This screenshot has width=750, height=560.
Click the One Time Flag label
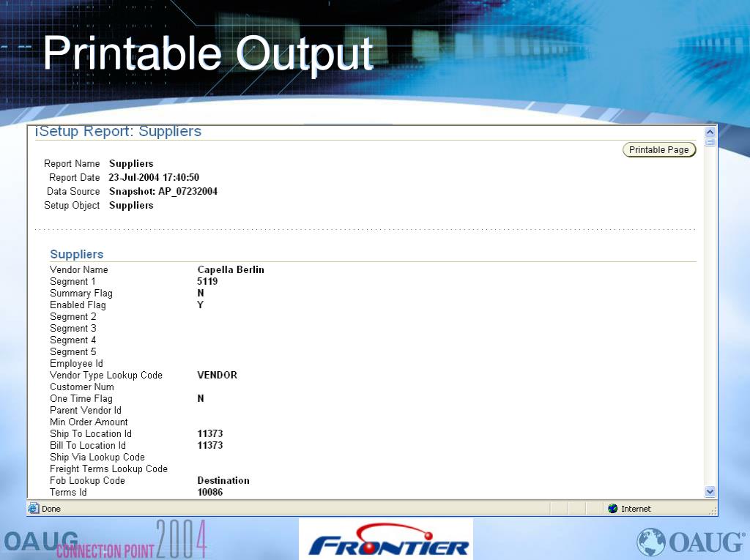click(81, 398)
